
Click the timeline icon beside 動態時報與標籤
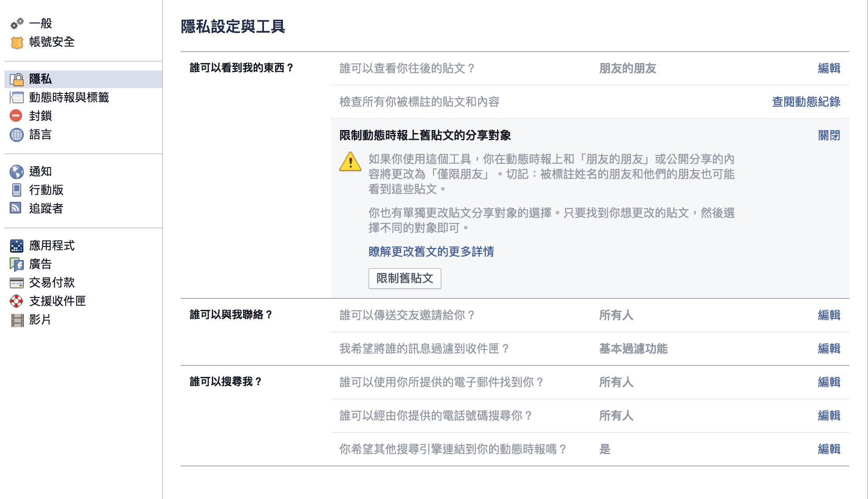pyautogui.click(x=17, y=97)
